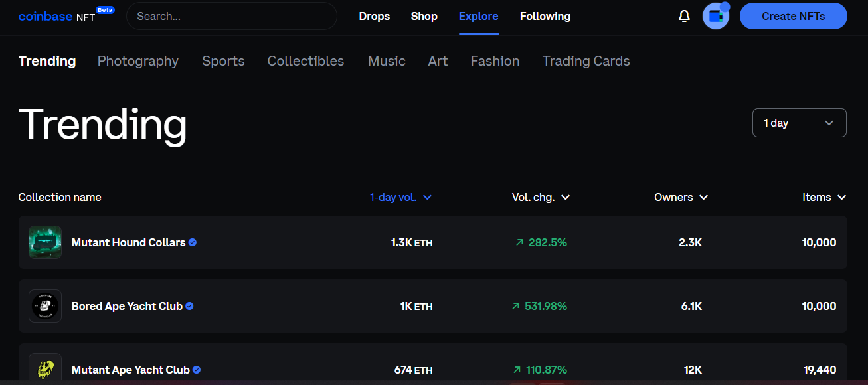Click the 6.1K owners value
This screenshot has height=385, width=868.
(692, 307)
